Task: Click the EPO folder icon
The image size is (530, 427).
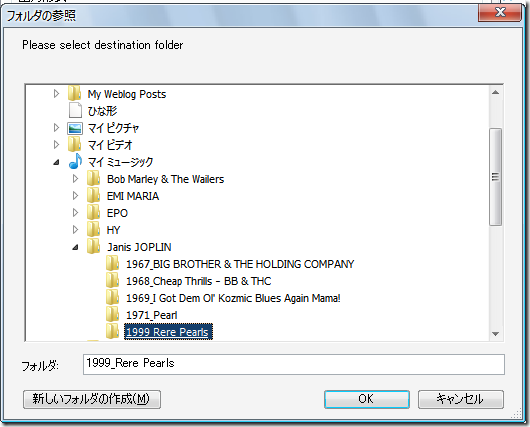Action: click(93, 212)
